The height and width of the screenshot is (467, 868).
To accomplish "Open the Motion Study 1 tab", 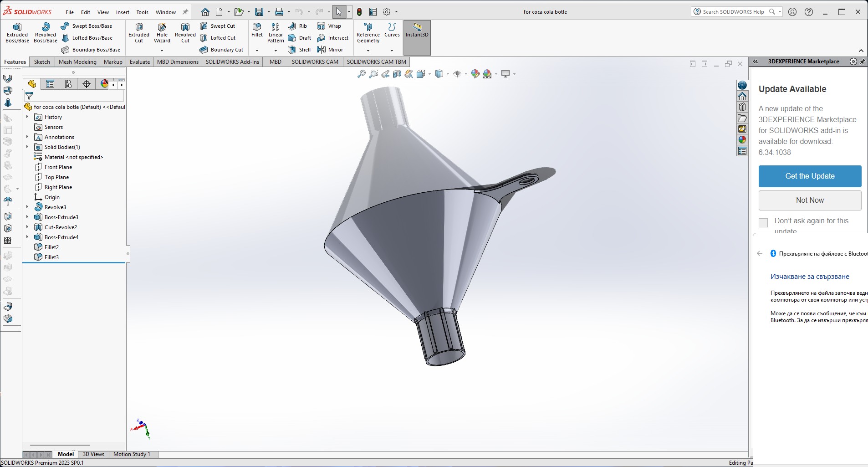I will click(x=132, y=454).
